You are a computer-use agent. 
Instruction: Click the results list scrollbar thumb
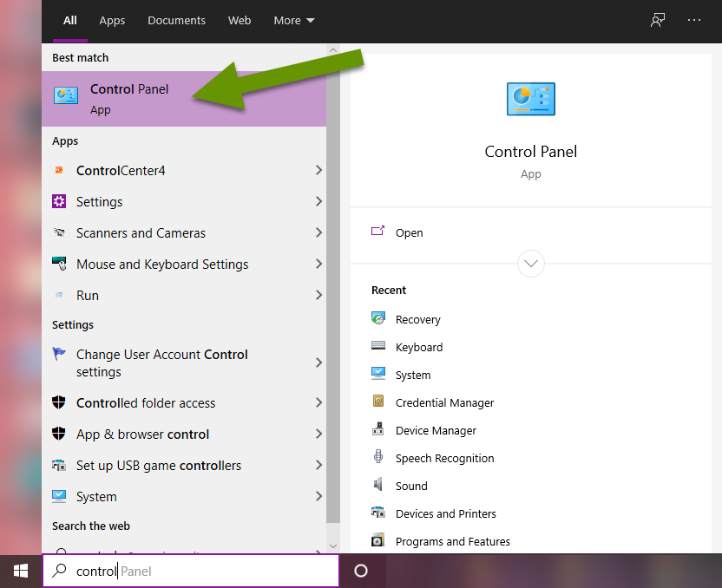tap(333, 290)
